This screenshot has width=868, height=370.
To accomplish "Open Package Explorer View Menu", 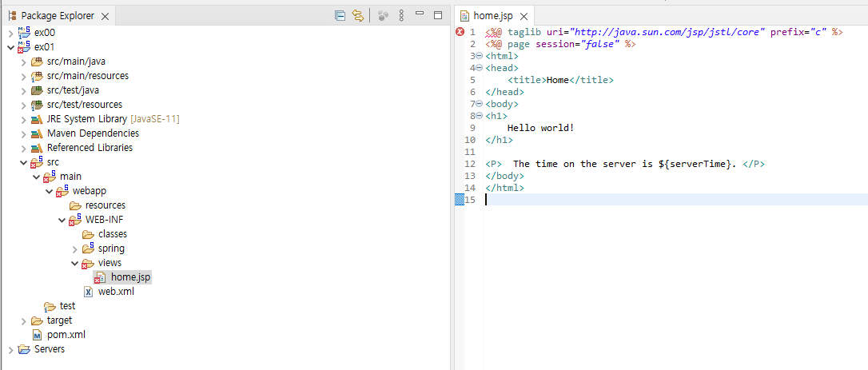I will click(401, 15).
